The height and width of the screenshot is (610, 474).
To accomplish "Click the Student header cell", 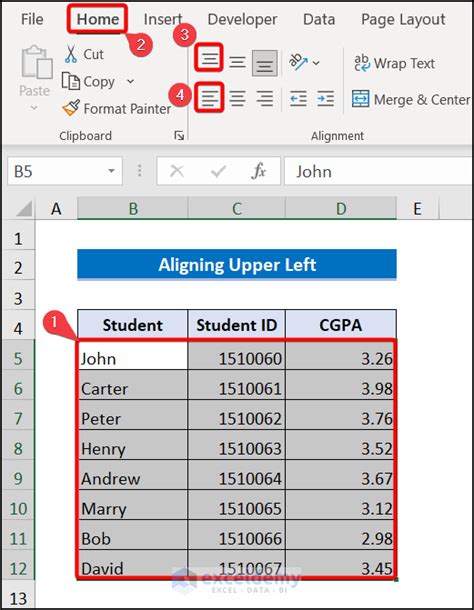I will pyautogui.click(x=133, y=324).
